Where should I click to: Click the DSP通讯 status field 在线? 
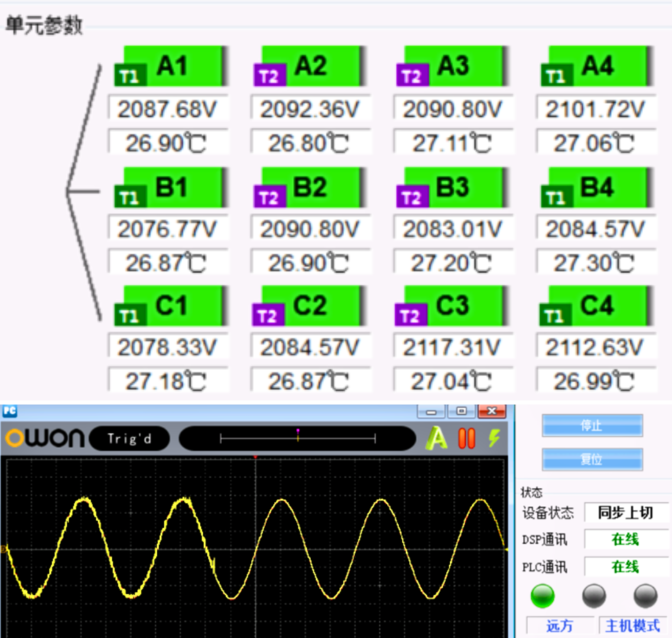pos(626,539)
